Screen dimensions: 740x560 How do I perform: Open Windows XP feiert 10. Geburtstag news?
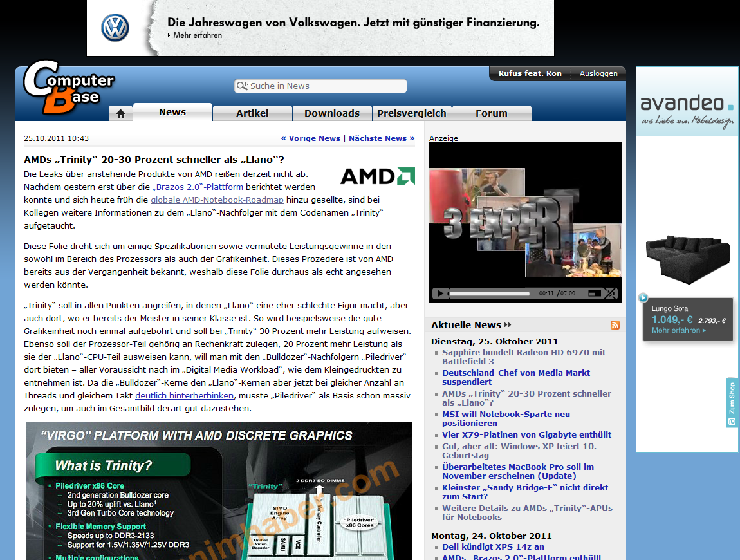[x=519, y=451]
